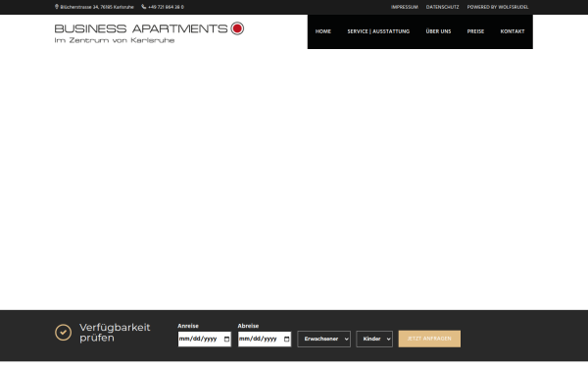588x368 pixels.
Task: Open the Kontakt menu item
Action: tap(513, 31)
